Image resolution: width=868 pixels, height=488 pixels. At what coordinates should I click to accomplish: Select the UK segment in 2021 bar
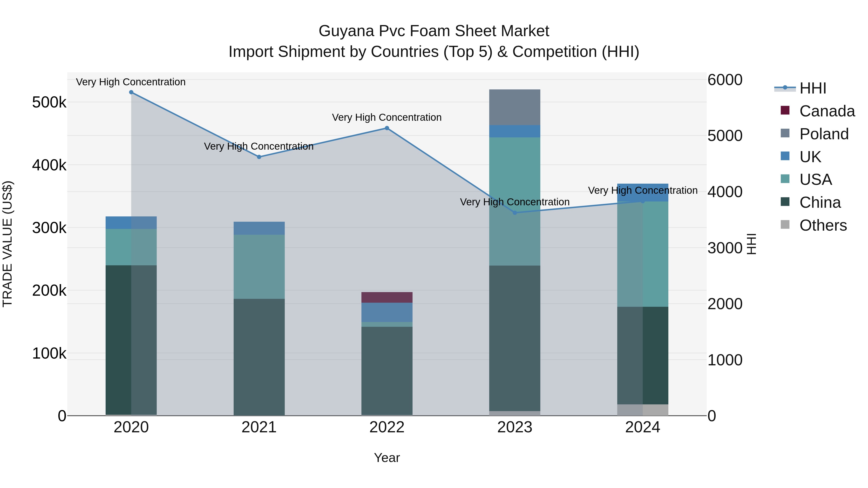[259, 228]
